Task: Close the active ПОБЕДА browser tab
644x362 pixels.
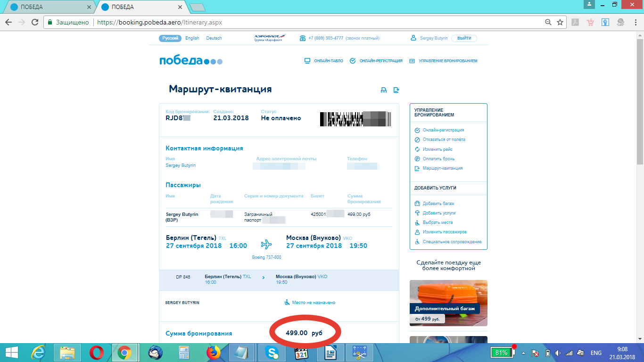Action: pos(179,7)
